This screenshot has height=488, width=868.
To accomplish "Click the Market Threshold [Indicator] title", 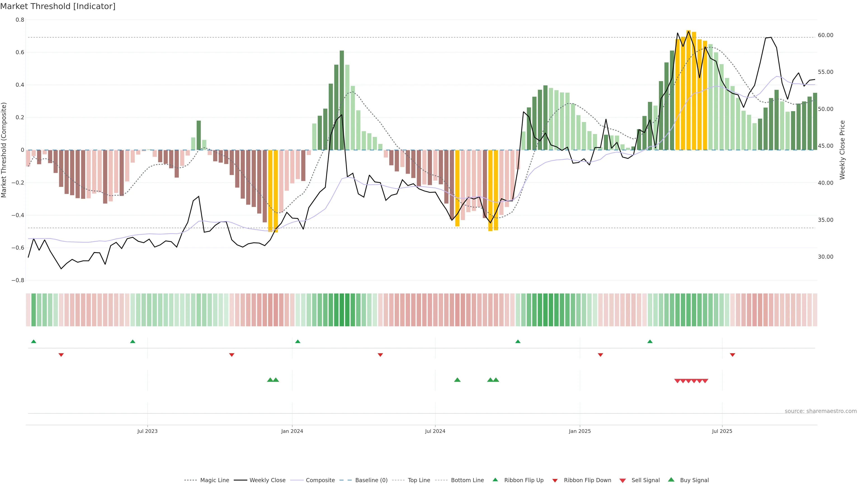I will (58, 6).
